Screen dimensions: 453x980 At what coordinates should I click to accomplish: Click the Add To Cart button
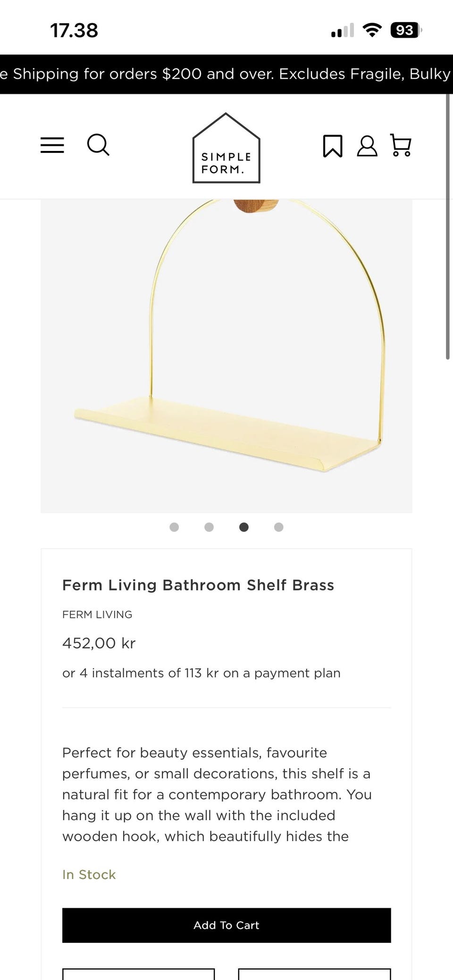click(x=226, y=925)
